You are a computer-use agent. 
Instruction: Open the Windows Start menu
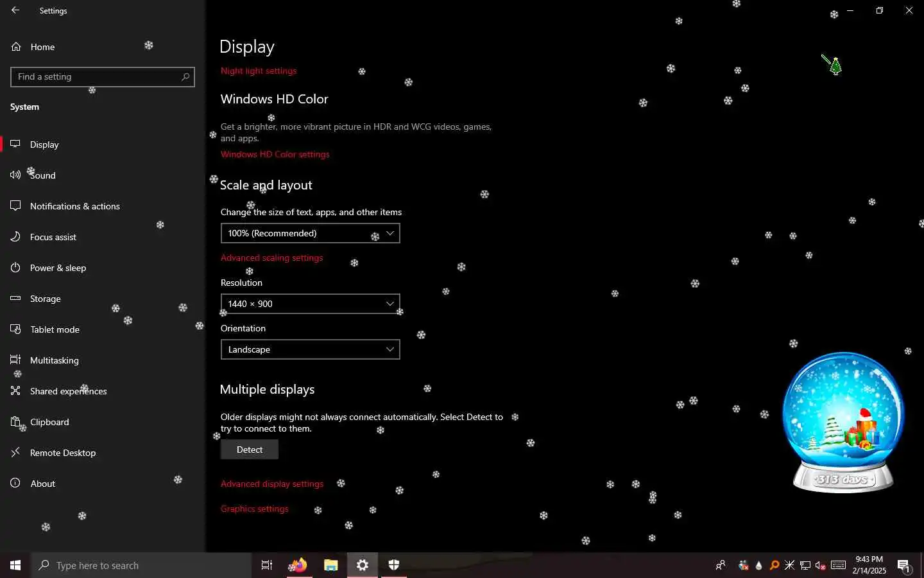[x=15, y=565]
